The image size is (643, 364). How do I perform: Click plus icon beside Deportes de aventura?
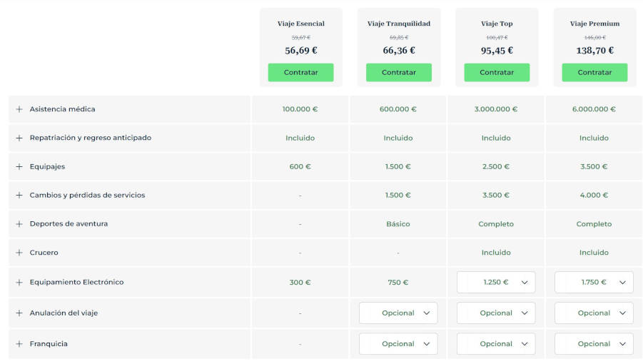pyautogui.click(x=19, y=224)
